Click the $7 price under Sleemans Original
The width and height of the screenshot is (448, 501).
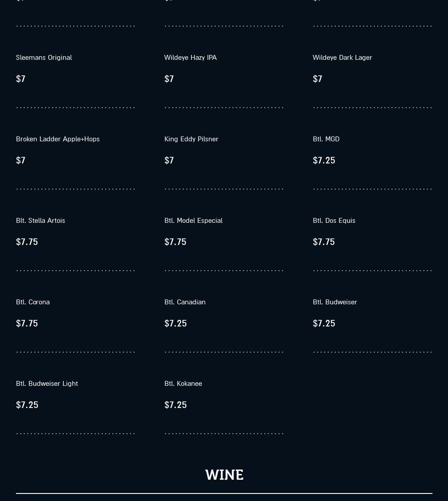(x=21, y=79)
